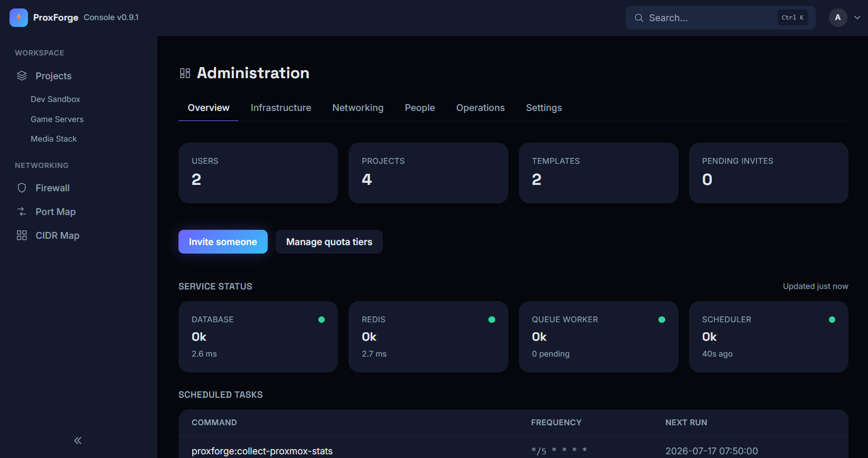Screen dimensions: 868x458
Task: Click '2.6 ms' database latency
Action: click(x=204, y=354)
